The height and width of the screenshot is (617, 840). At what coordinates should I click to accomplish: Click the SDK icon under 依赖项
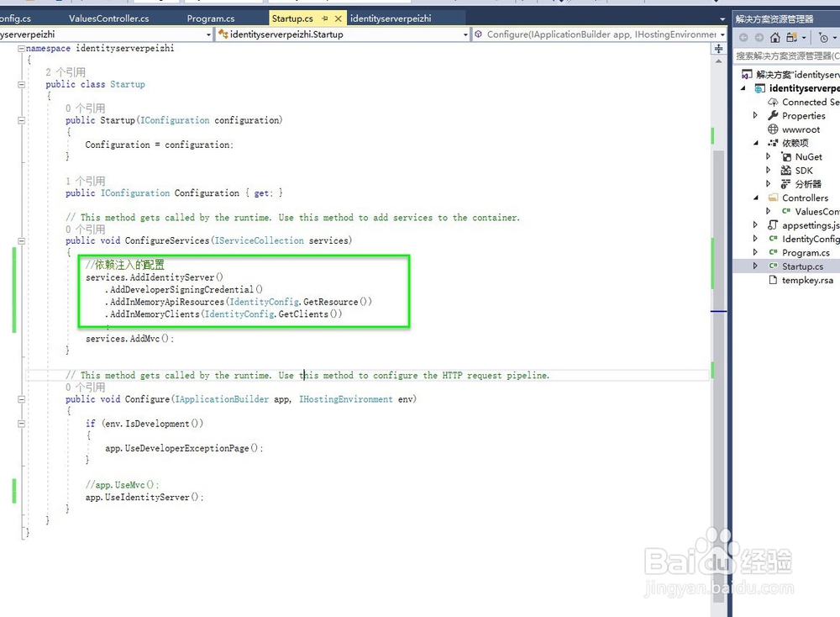click(x=785, y=171)
